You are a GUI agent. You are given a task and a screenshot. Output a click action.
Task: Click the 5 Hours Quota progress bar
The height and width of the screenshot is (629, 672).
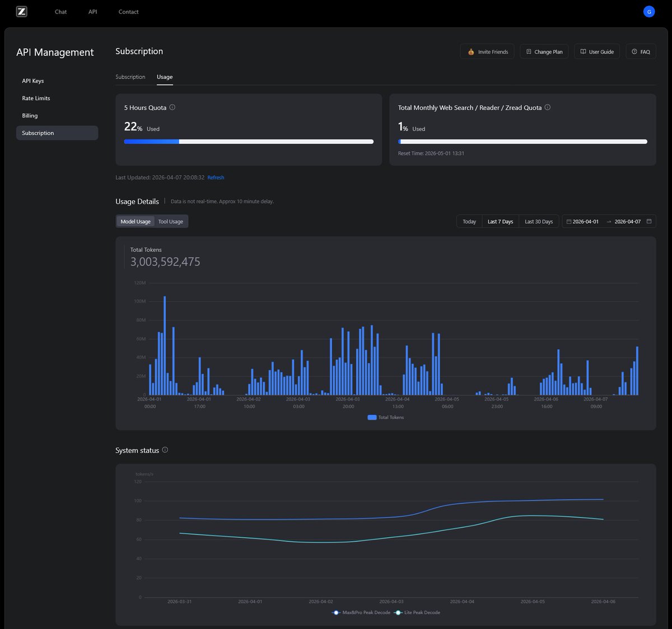tap(249, 142)
